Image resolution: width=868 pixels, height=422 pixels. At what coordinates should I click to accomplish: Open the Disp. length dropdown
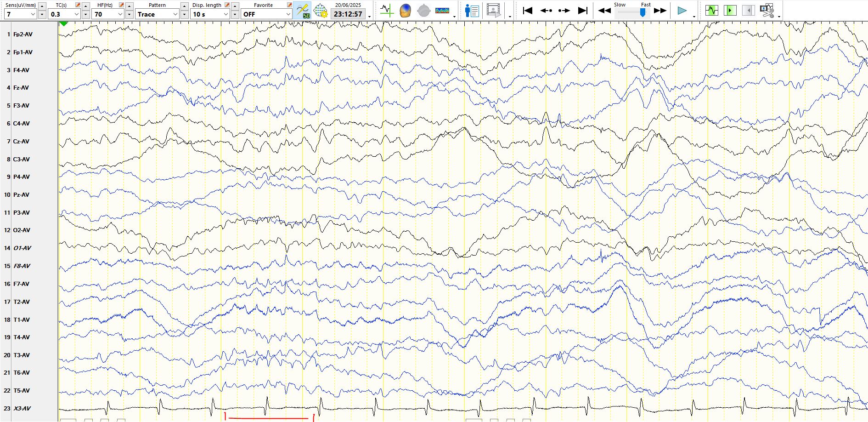[x=210, y=14]
